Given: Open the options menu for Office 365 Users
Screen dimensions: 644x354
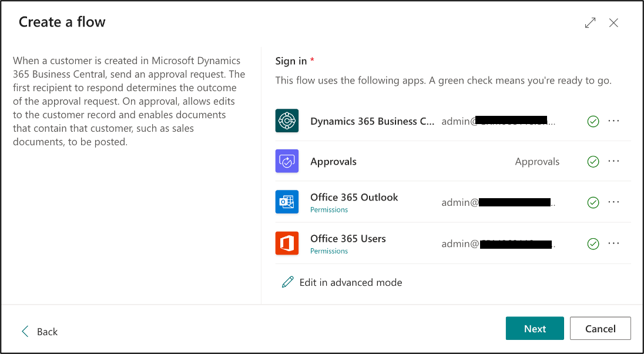Looking at the screenshot, I should (x=613, y=243).
